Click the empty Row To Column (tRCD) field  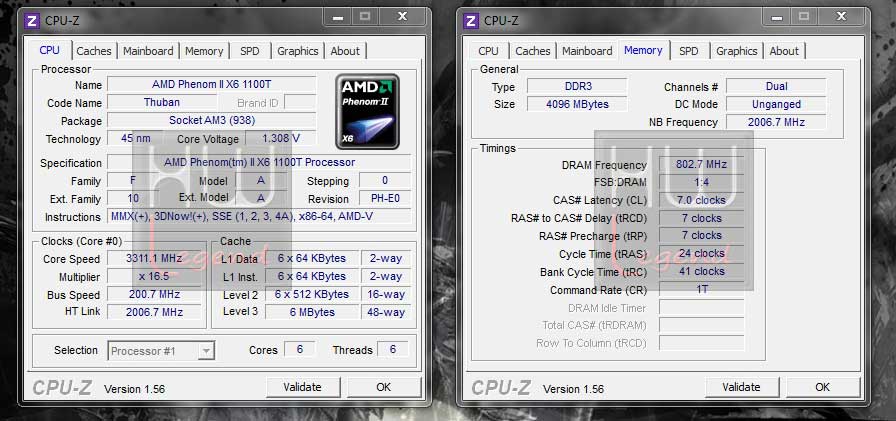point(702,343)
